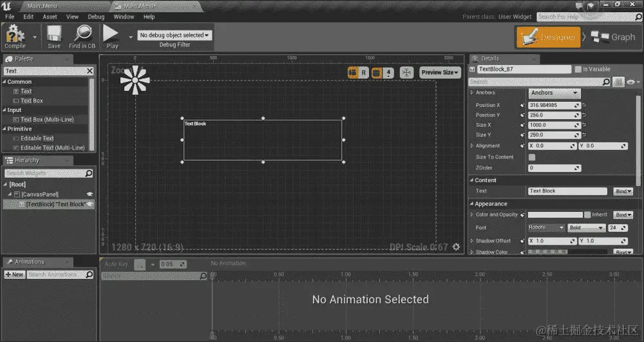Collapse the Appearance section

pos(472,204)
